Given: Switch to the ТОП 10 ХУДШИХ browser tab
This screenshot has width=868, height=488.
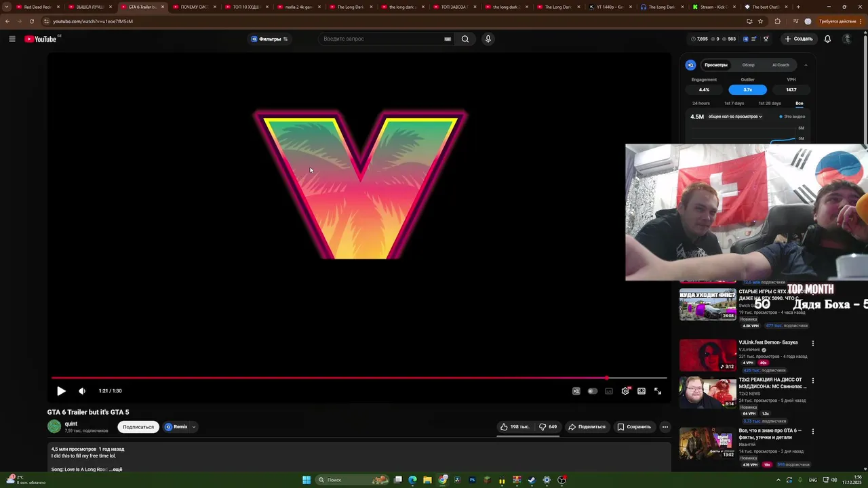Looking at the screenshot, I should tap(246, 7).
